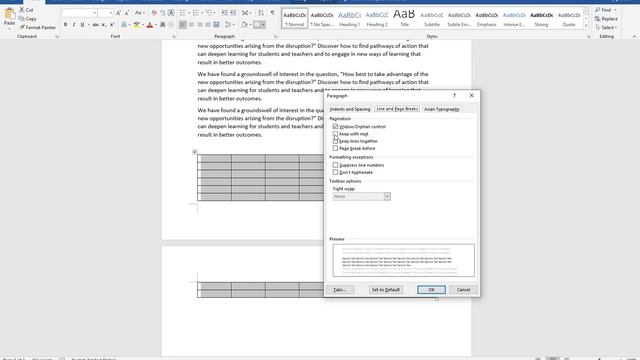Expand the Styles gallery more arrow
This screenshot has width=640, height=360.
tap(586, 26)
